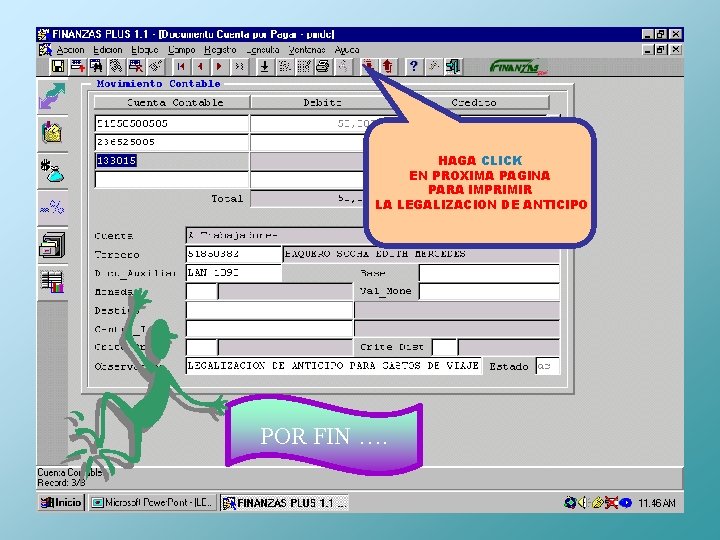Image resolution: width=720 pixels, height=540 pixels.
Task: Go to the first record arrow
Action: [181, 67]
